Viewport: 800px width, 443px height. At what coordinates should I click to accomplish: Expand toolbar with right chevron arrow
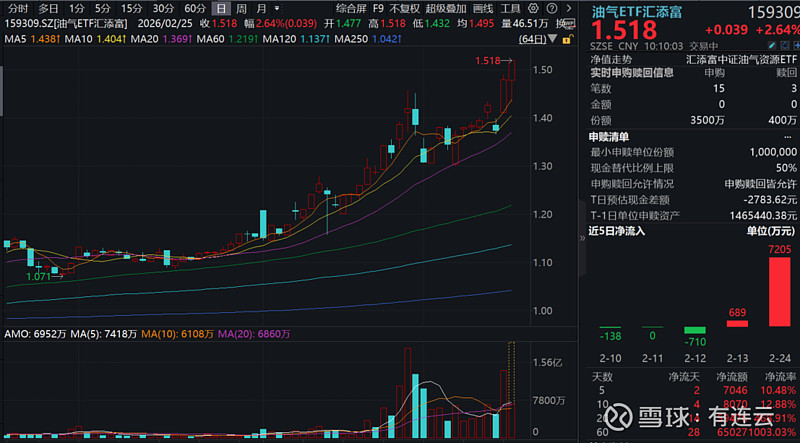(x=569, y=8)
